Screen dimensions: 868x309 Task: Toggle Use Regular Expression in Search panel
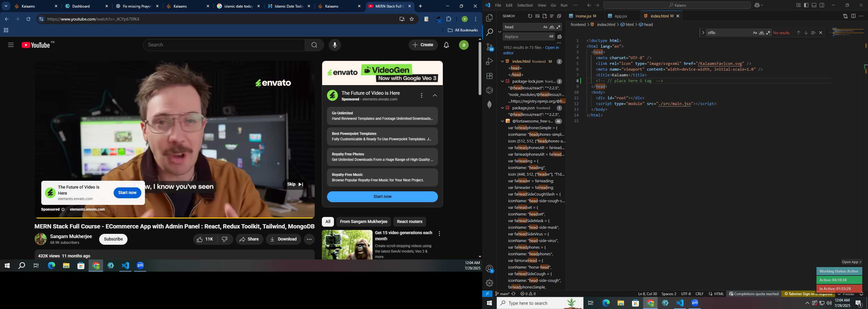pos(558,27)
